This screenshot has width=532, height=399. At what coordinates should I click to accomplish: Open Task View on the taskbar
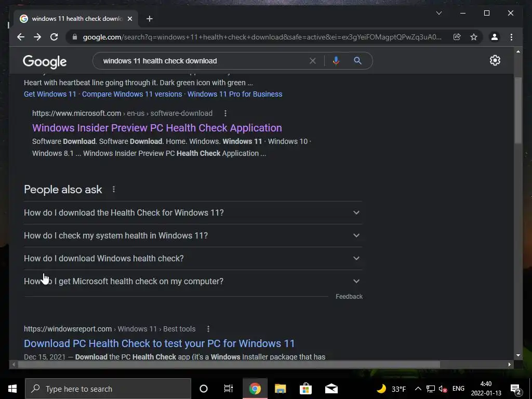click(x=229, y=389)
